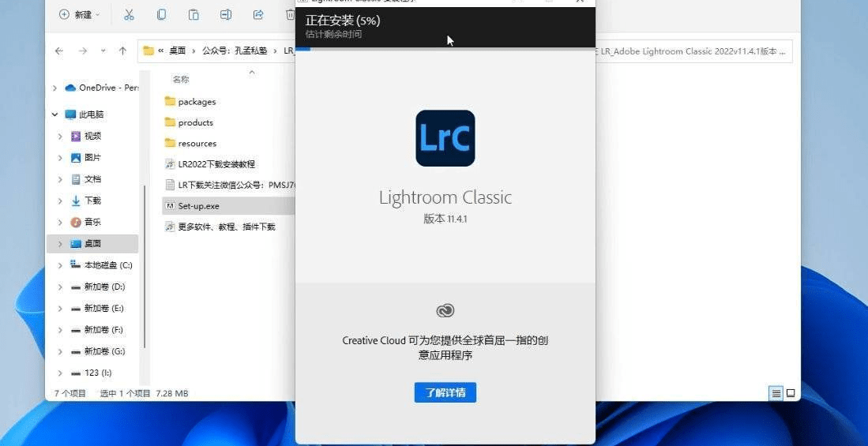Click the Cut scissors icon in Explorer
This screenshot has height=446, width=868.
click(x=129, y=15)
